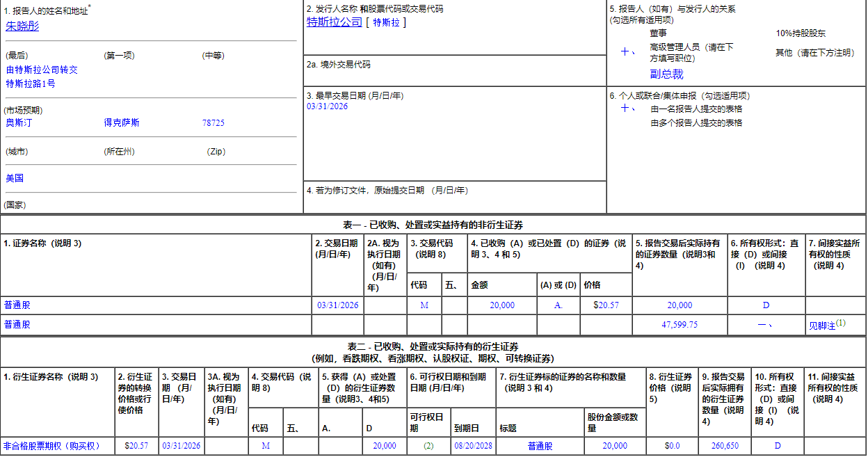Viewport: 868px width, 457px height.
Task: Click the 其他（请在下方注明）relationship option
Action: click(814, 53)
